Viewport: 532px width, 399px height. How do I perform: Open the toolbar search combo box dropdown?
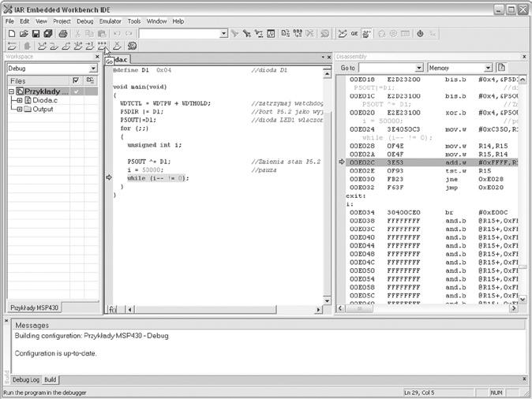(223, 34)
